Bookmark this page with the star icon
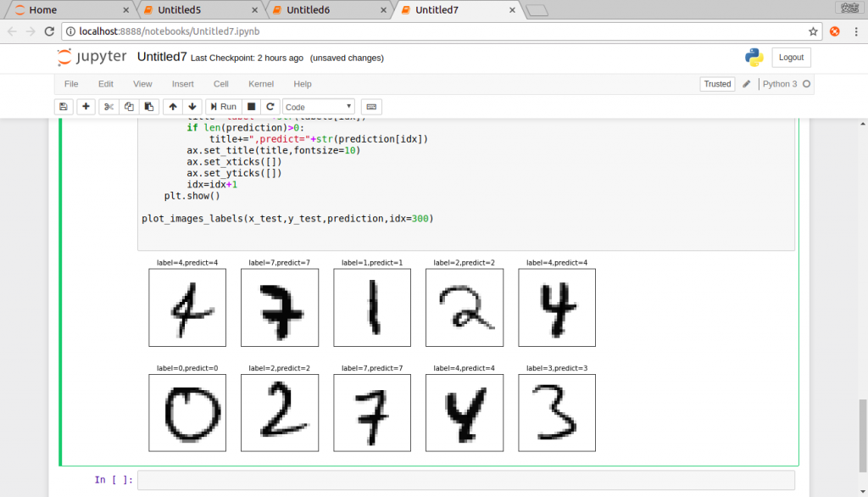 click(813, 31)
